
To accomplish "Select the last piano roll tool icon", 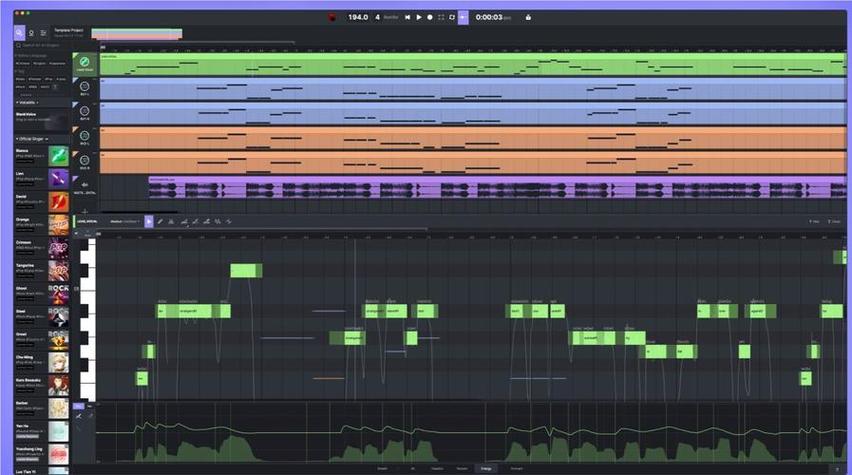I will coord(229,221).
